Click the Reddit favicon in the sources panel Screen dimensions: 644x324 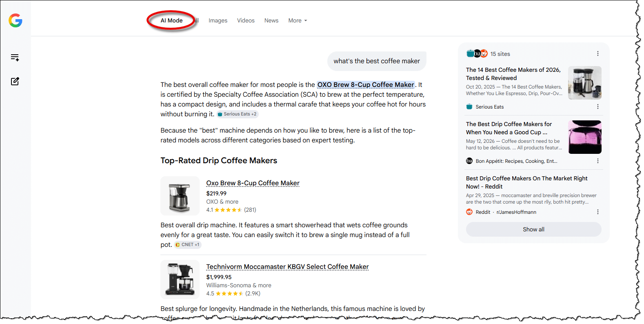point(469,212)
